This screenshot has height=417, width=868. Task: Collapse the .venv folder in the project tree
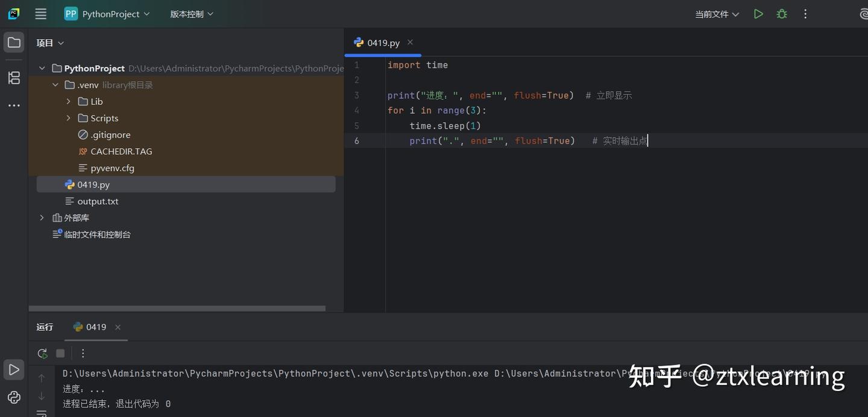tap(55, 84)
